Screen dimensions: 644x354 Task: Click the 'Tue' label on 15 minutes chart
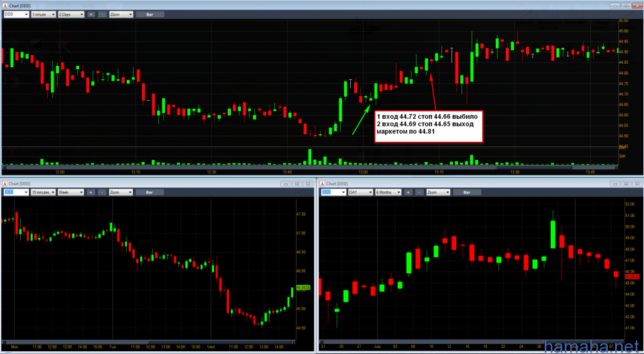[x=113, y=347]
